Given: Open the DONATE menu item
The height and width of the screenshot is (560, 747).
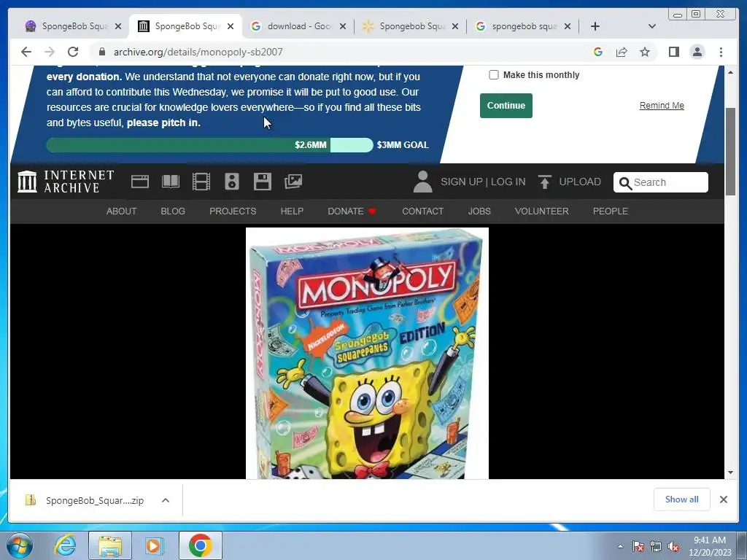Looking at the screenshot, I should pos(352,211).
